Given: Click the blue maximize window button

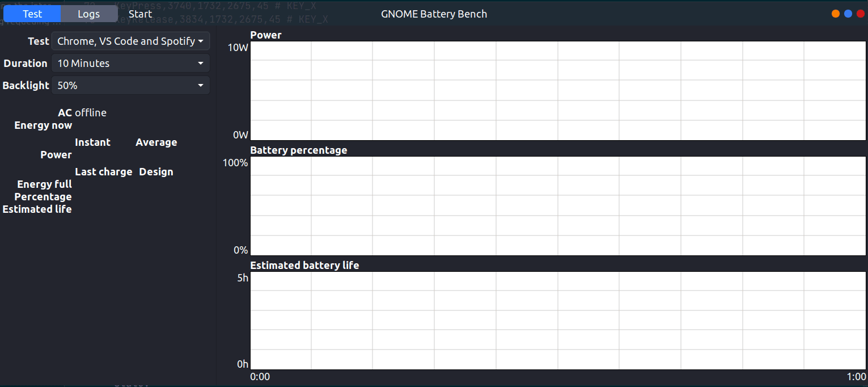Looking at the screenshot, I should pos(848,14).
